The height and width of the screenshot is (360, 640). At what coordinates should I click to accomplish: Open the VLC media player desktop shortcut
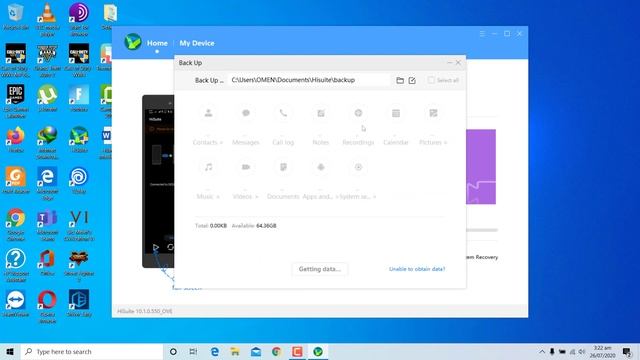pos(47,19)
